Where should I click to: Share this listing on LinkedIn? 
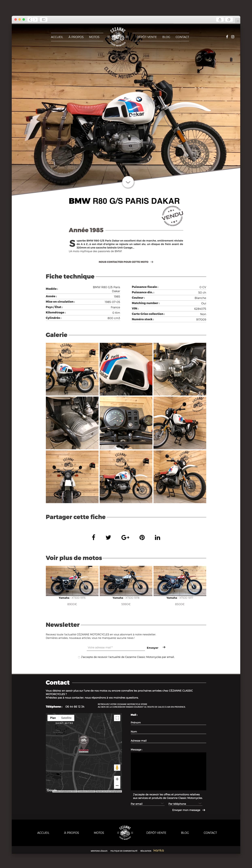pyautogui.click(x=157, y=538)
